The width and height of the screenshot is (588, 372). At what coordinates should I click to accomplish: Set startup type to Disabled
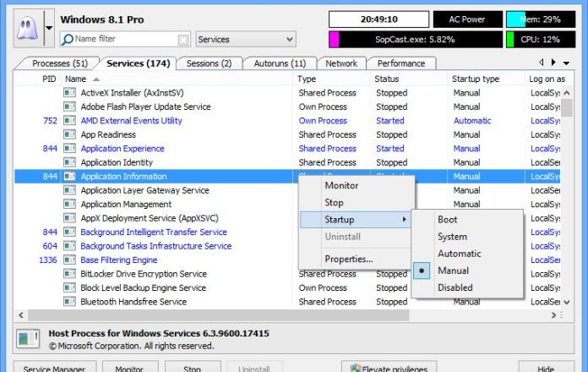tap(467, 287)
